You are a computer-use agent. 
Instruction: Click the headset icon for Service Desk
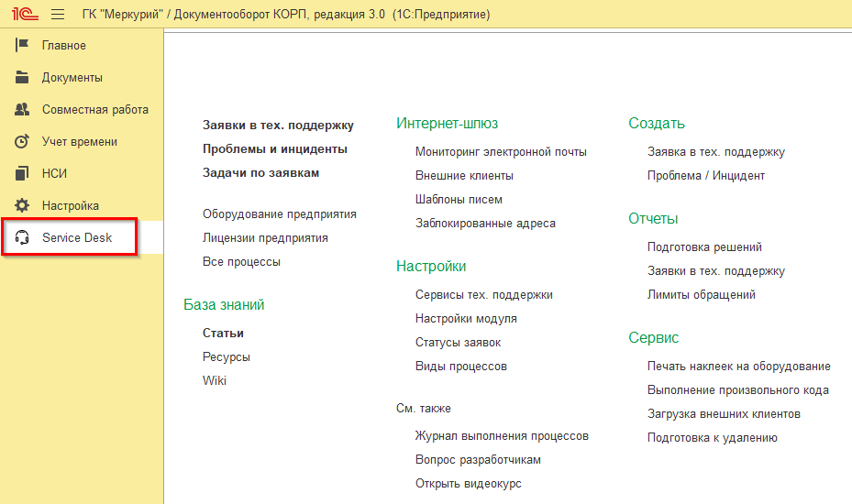click(x=23, y=238)
